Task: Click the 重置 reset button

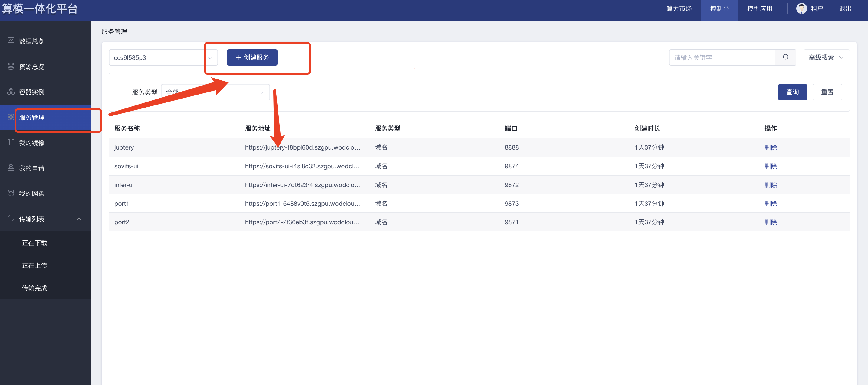Action: point(827,92)
